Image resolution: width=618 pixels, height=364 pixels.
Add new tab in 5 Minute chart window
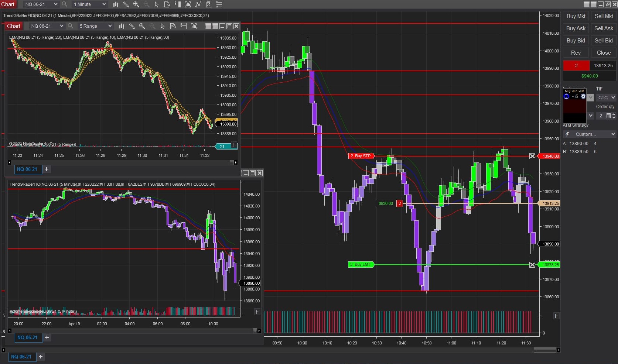coord(47,337)
